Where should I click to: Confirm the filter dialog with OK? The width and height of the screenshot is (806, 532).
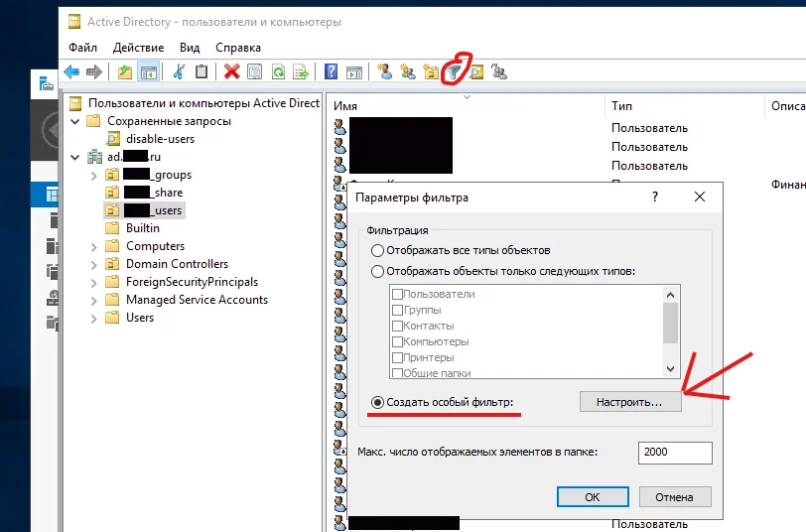(x=593, y=497)
